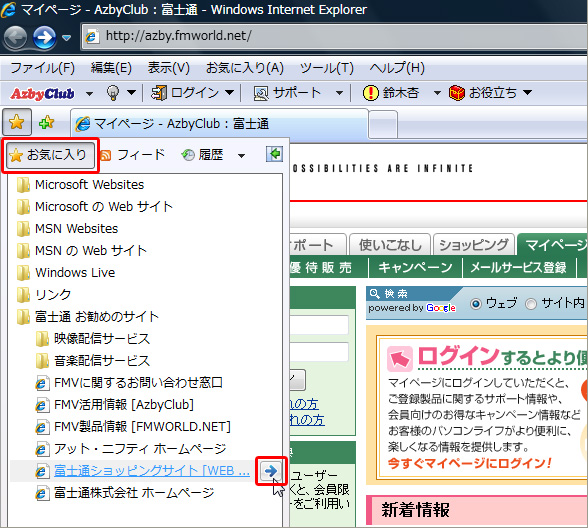This screenshot has height=528, width=588.
Task: Select the ウェブ search radio button
Action: tap(476, 303)
